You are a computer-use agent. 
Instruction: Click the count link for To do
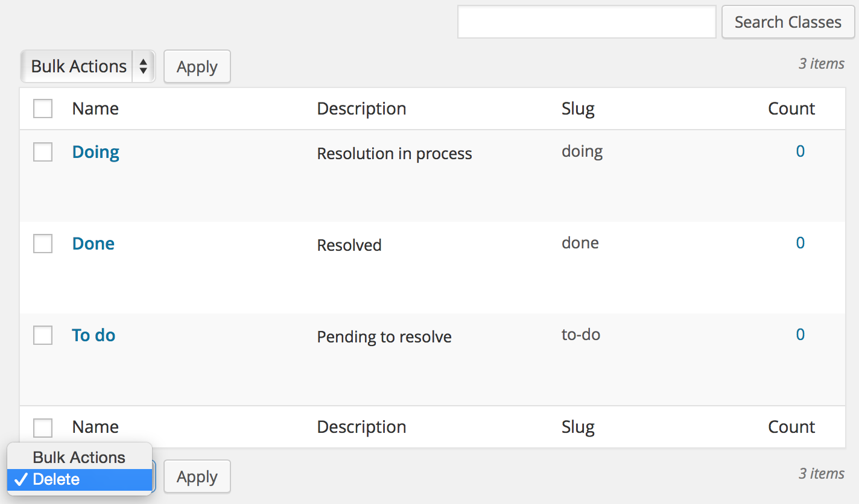800,335
